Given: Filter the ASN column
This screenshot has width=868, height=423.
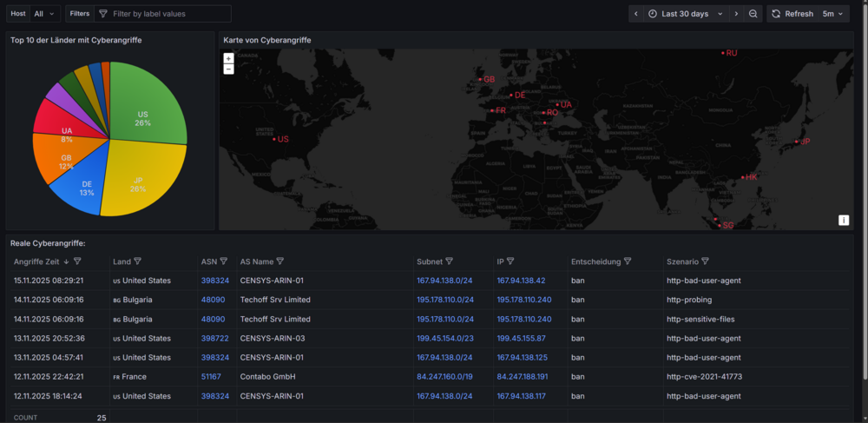Looking at the screenshot, I should (x=224, y=261).
